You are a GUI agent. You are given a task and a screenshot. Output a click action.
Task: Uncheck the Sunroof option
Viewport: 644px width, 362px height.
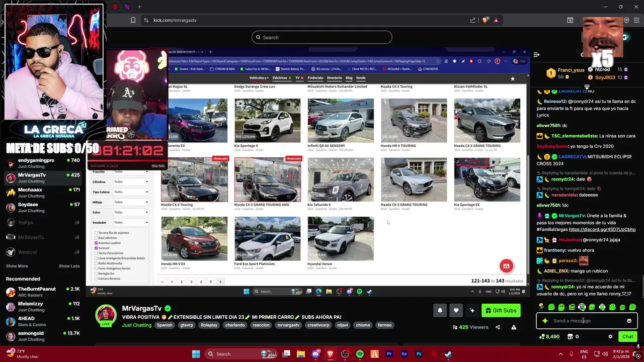pos(96,248)
